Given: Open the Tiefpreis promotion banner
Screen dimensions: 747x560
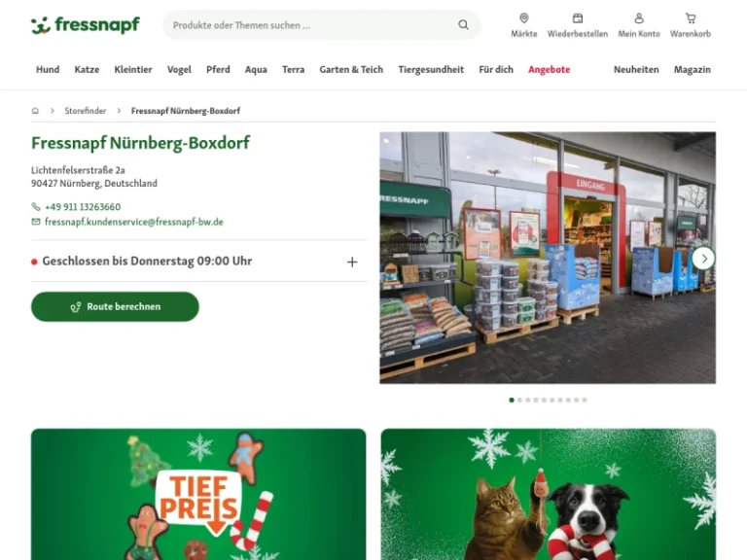Looking at the screenshot, I should point(198,494).
